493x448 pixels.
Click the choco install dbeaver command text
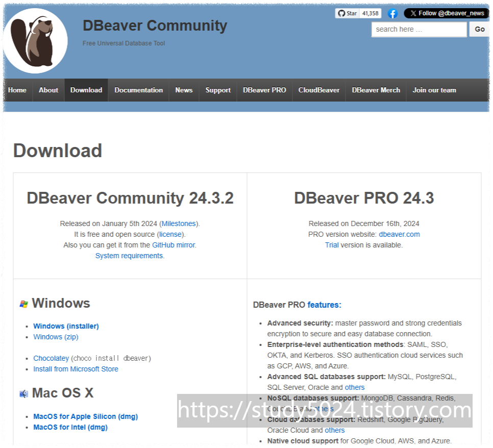coord(111,358)
